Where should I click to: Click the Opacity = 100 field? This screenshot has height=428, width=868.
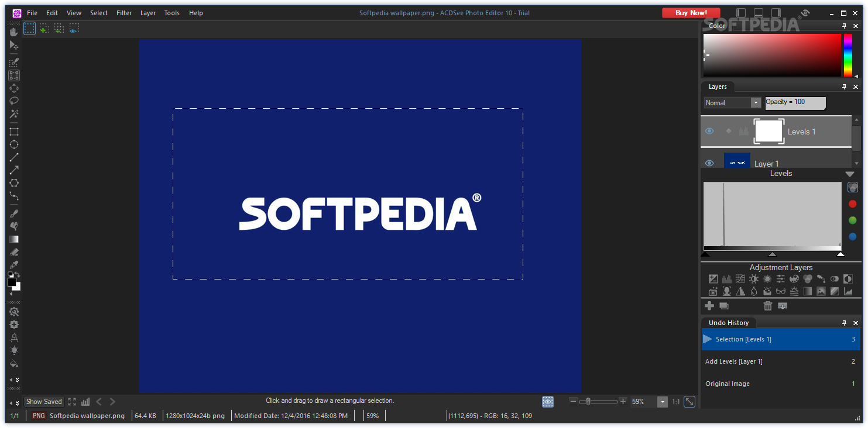click(795, 103)
